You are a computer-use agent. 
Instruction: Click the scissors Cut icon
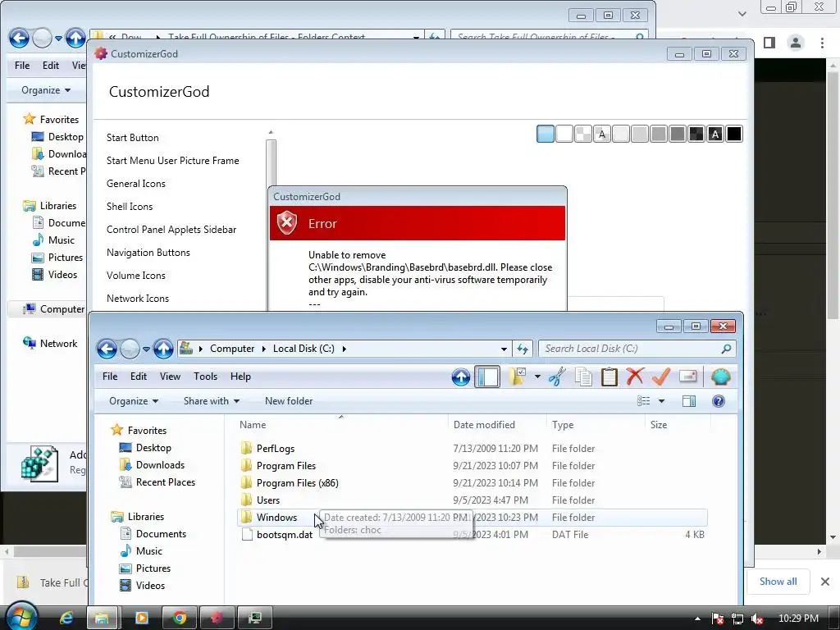click(557, 377)
